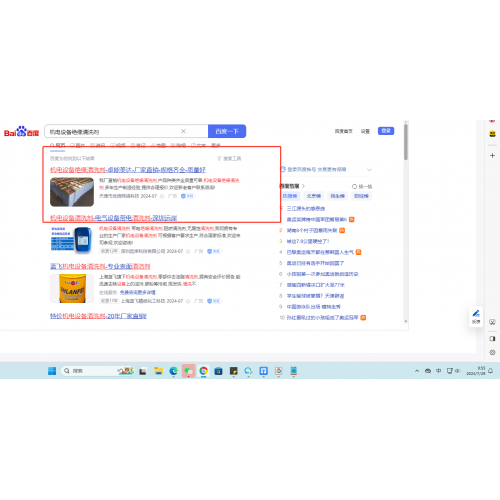The width and height of the screenshot is (500, 500).
Task: Select the 财经榜 tab
Action: pos(361,196)
